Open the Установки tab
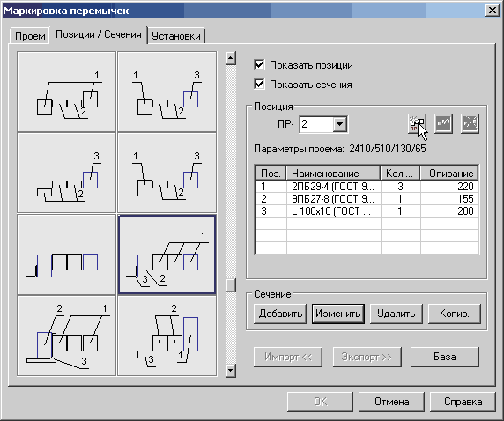504x421 pixels. [176, 36]
